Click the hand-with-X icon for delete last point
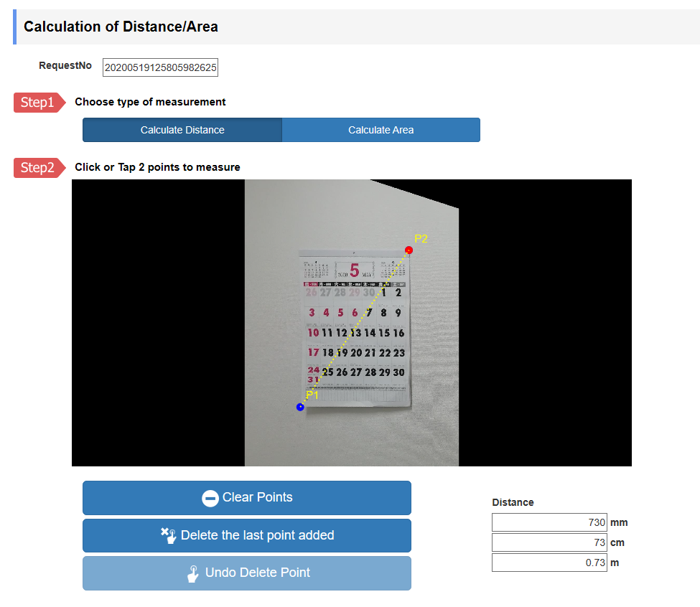 click(169, 535)
